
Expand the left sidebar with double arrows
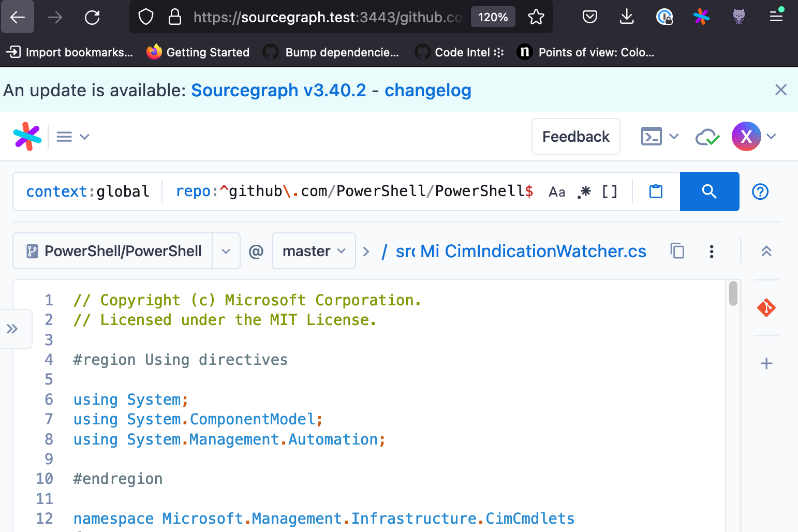[12, 329]
